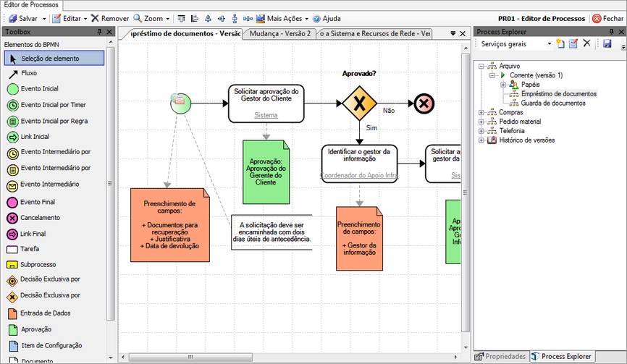Select the Seleção de elemento pointer tool

click(54, 59)
